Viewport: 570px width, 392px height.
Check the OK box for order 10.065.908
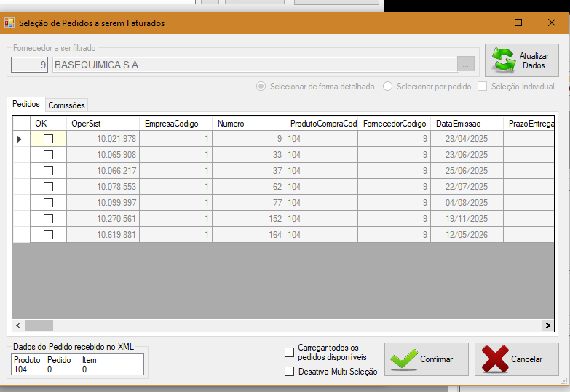tap(48, 154)
